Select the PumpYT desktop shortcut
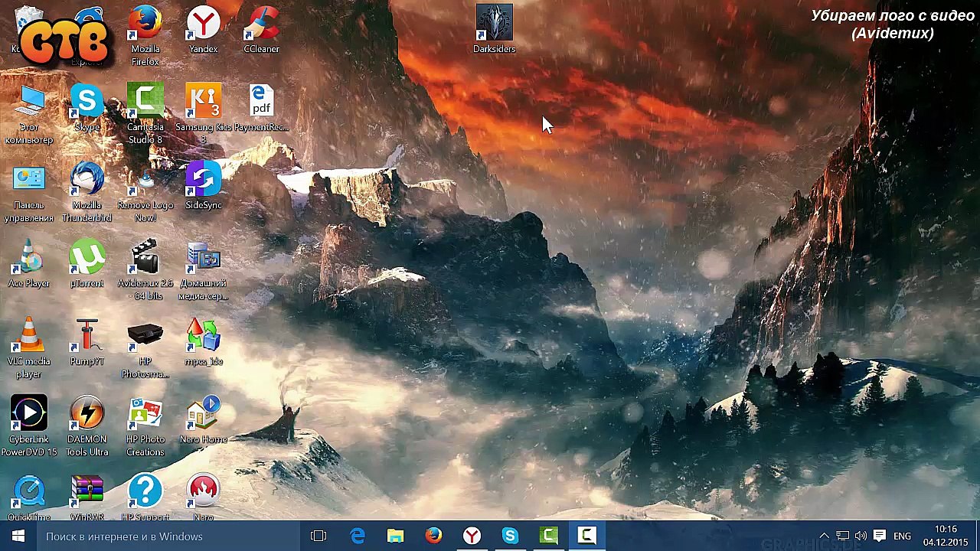Image resolution: width=980 pixels, height=551 pixels. point(87,343)
